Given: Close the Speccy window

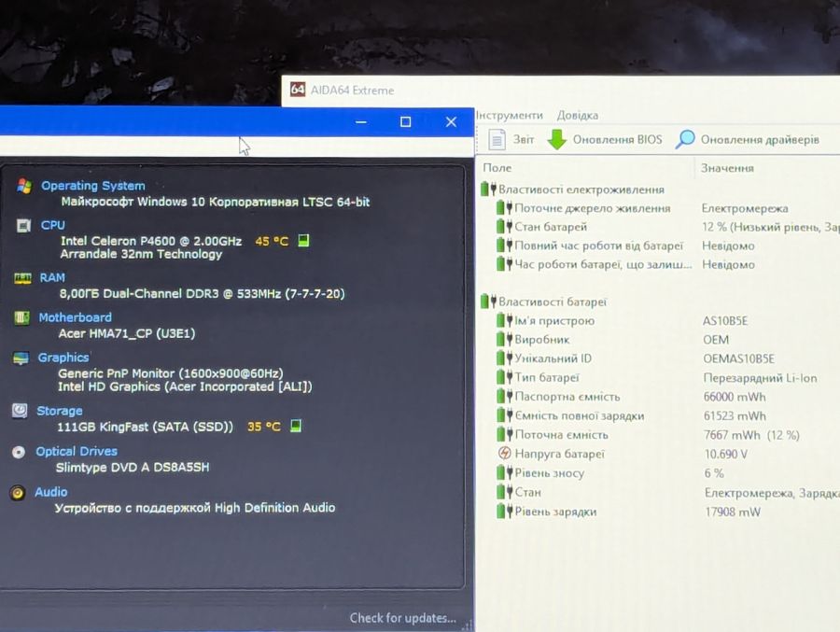Looking at the screenshot, I should 451,121.
